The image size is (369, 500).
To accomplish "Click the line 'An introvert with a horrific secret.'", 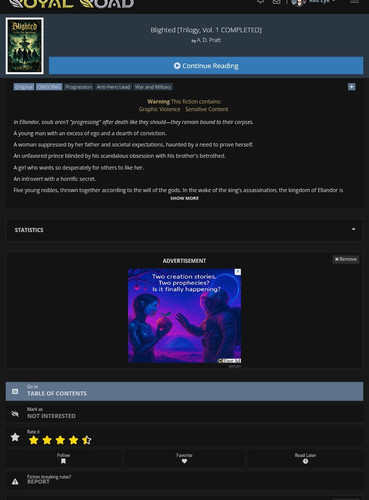I will (x=55, y=179).
